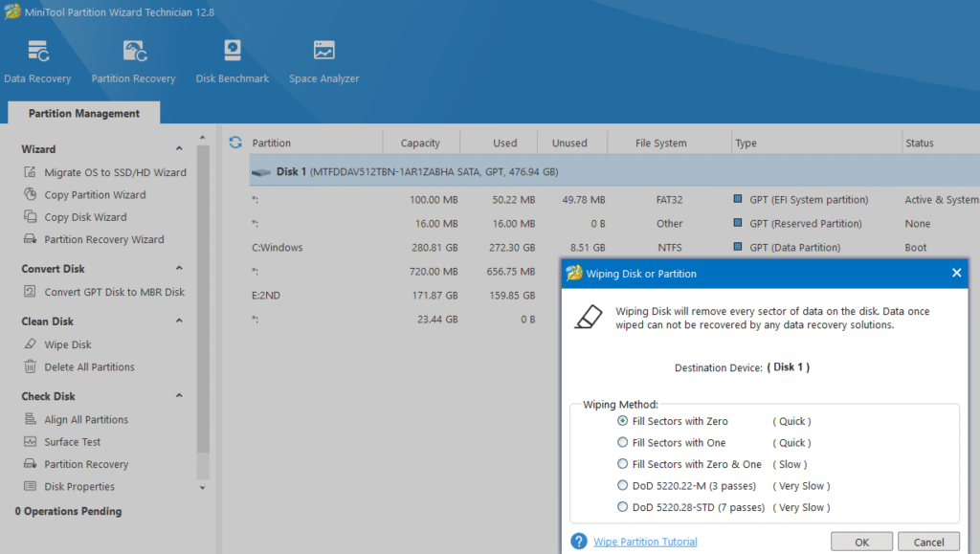The width and height of the screenshot is (980, 554).
Task: Sort by the Unused column header
Action: coord(569,143)
